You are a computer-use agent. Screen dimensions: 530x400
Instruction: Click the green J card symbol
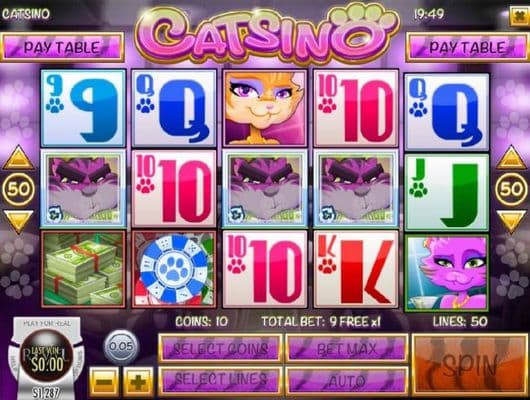coord(447,192)
